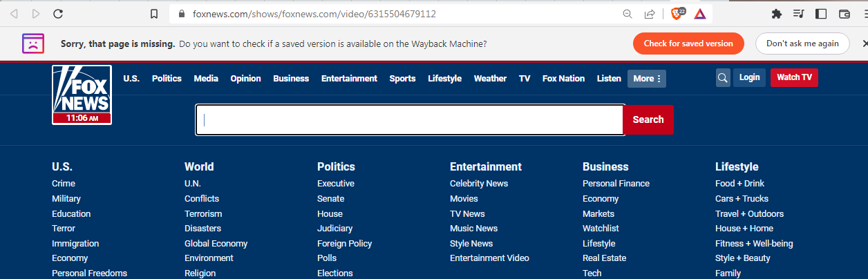
Task: Open the Style + Beauty link
Action: (x=743, y=258)
